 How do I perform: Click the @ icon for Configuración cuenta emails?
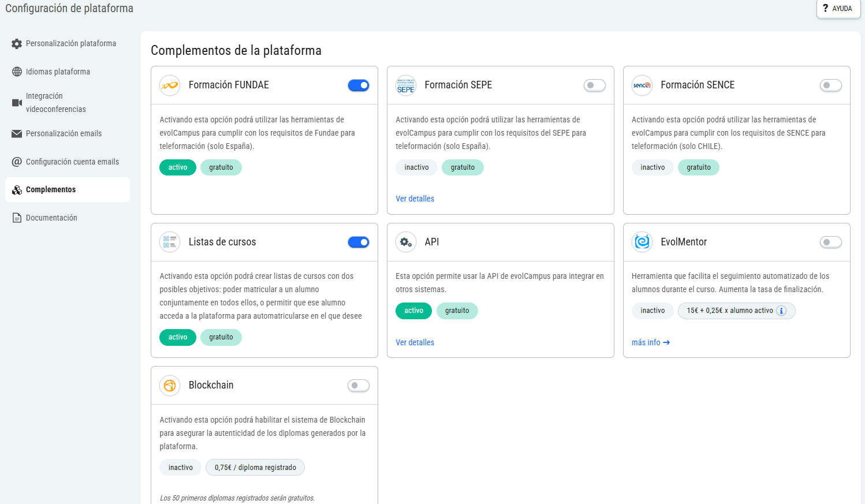(x=17, y=162)
